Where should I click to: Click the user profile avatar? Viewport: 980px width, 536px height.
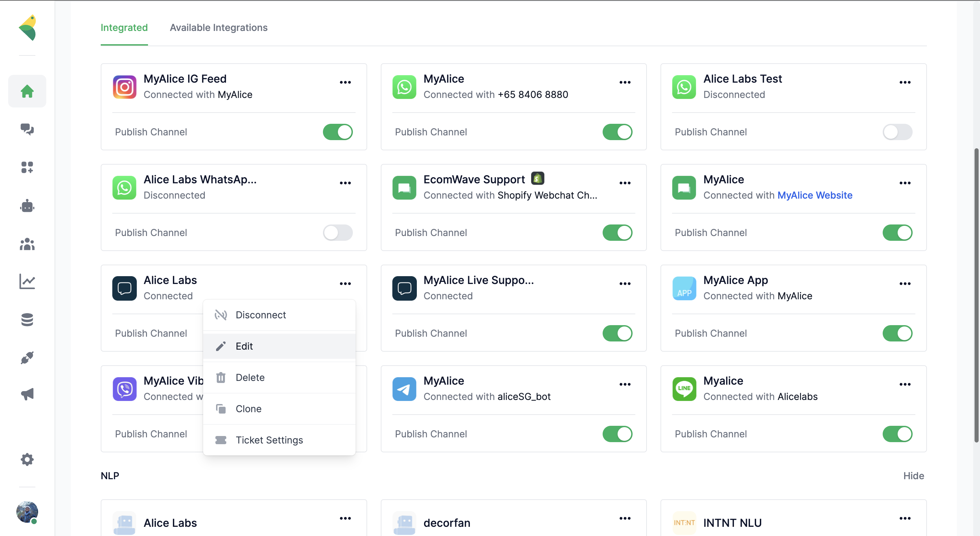(x=27, y=512)
